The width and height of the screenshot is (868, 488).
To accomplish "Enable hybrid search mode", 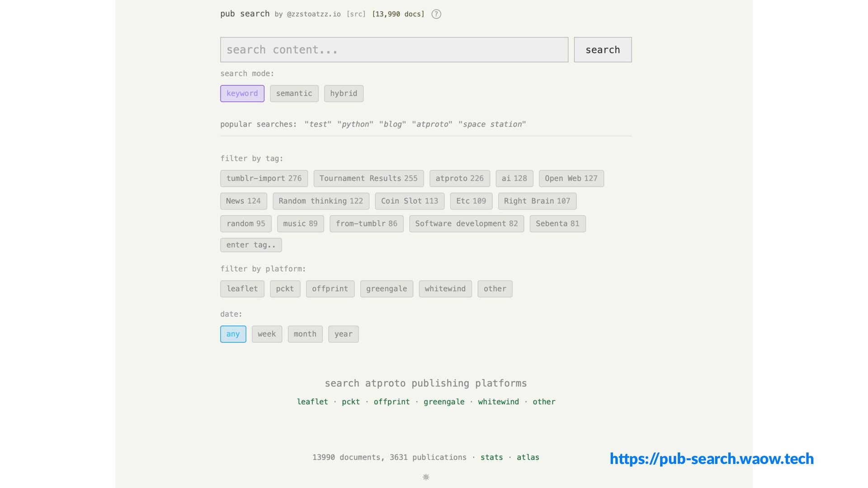I will tap(343, 94).
